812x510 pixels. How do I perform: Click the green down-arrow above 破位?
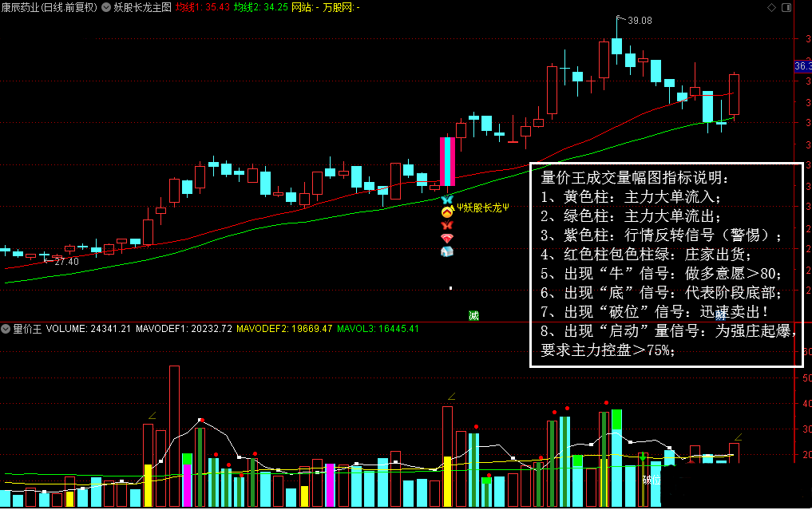[643, 457]
